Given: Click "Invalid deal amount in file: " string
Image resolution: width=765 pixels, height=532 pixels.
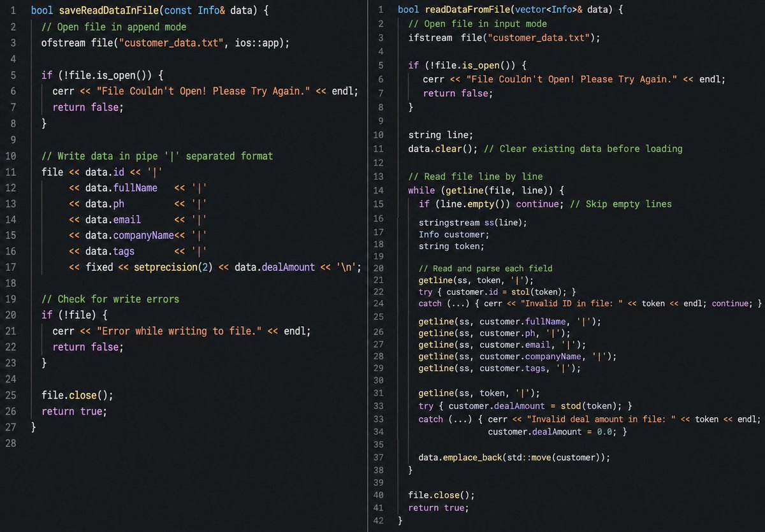Looking at the screenshot, I should (x=602, y=419).
